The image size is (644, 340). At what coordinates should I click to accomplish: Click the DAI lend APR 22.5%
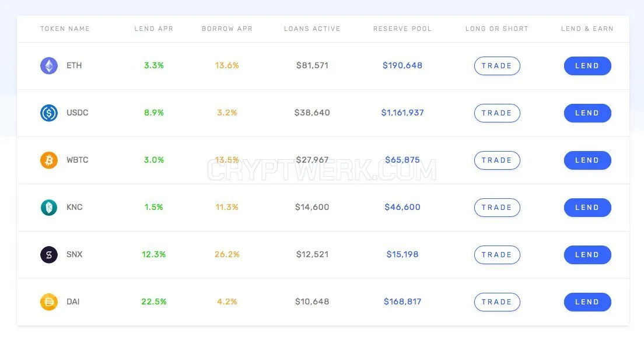point(154,302)
